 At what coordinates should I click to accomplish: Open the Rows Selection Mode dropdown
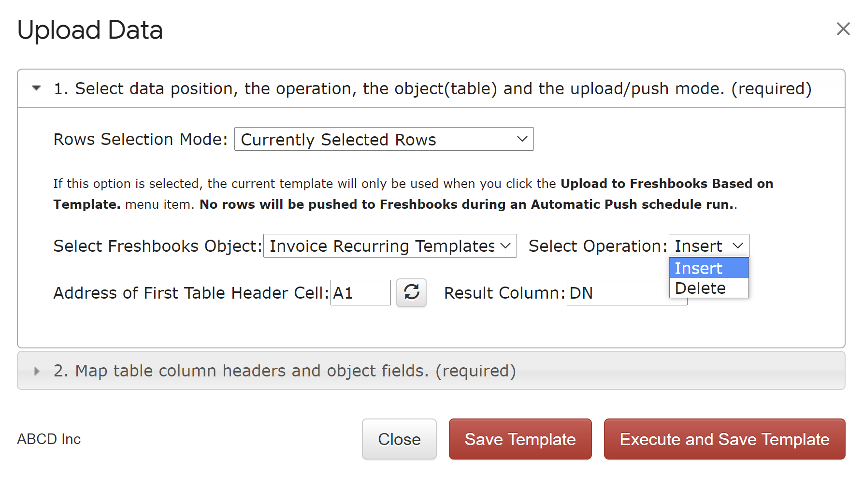384,139
